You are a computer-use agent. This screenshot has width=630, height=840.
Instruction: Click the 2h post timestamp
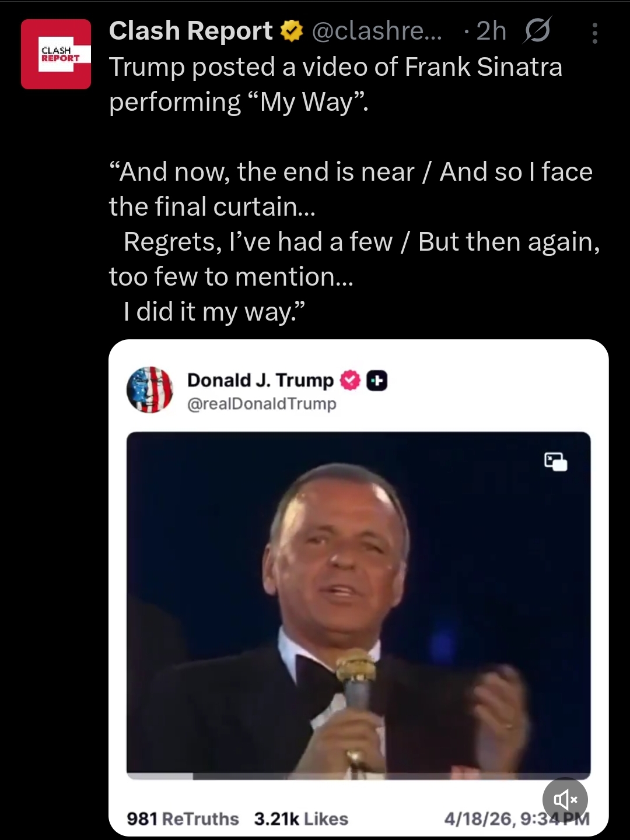[491, 31]
